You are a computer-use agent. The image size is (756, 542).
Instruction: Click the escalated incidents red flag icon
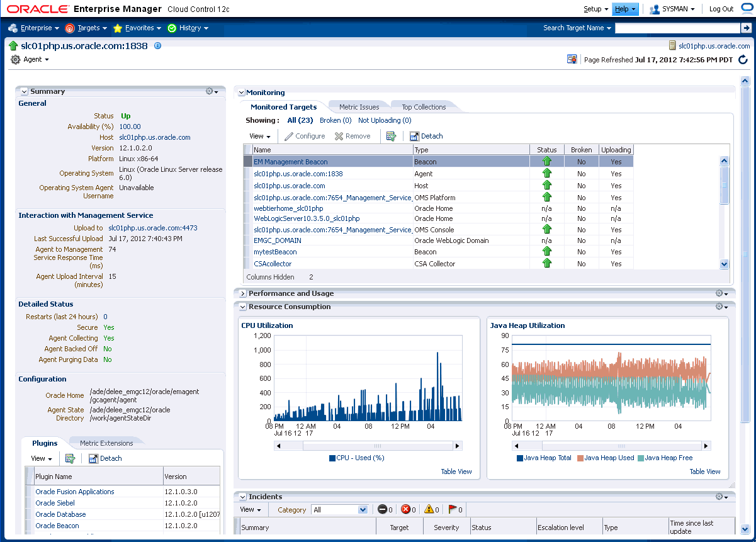[452, 509]
